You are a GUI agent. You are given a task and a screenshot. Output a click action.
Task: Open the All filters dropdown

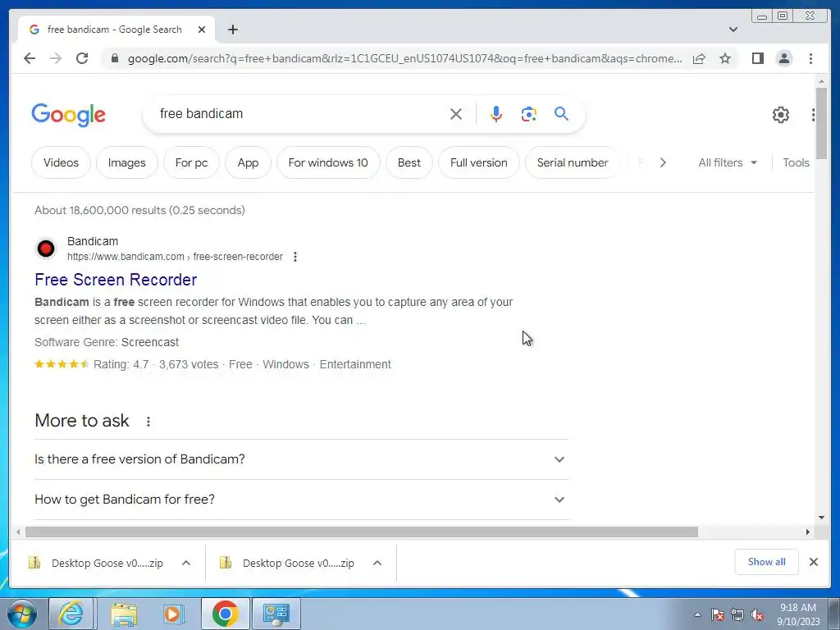[728, 163]
